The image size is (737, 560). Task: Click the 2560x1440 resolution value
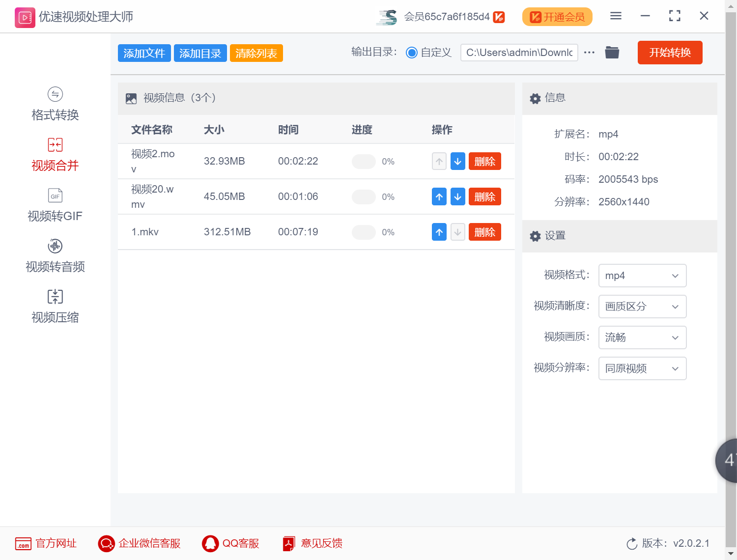tap(624, 202)
